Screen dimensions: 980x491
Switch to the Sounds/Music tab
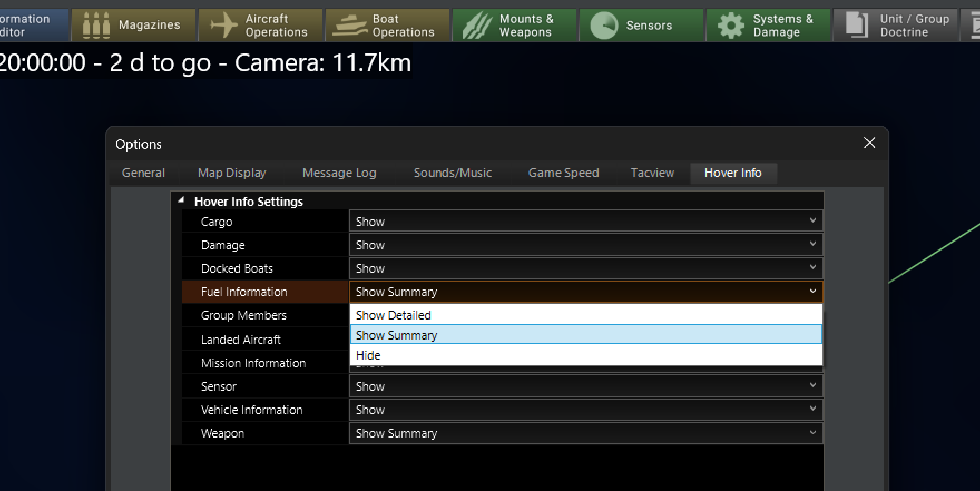(x=453, y=173)
